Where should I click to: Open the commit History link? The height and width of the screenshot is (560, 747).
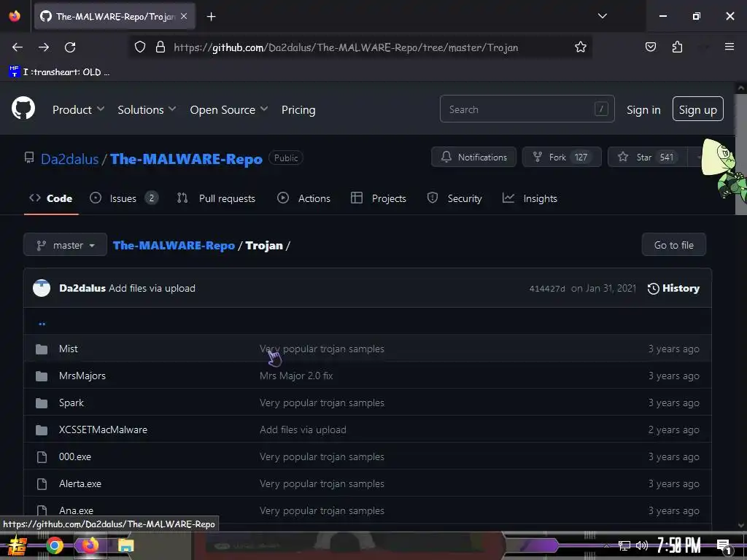pos(673,288)
